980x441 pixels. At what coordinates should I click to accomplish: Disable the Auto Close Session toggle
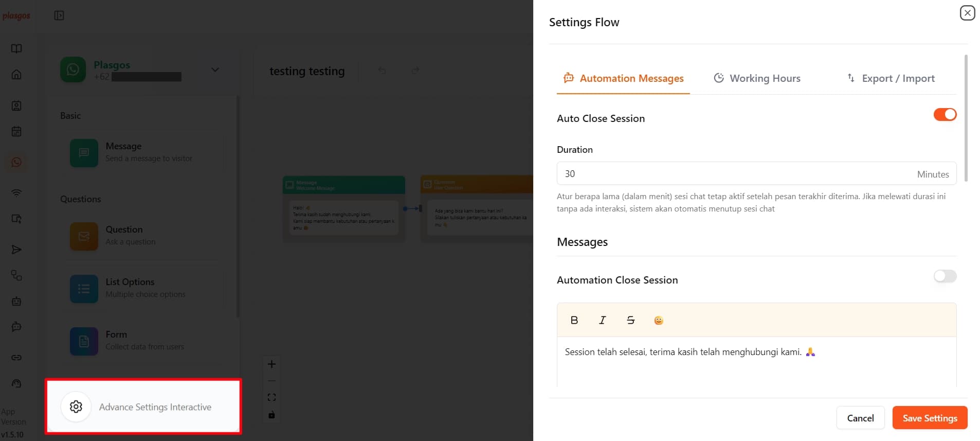945,114
